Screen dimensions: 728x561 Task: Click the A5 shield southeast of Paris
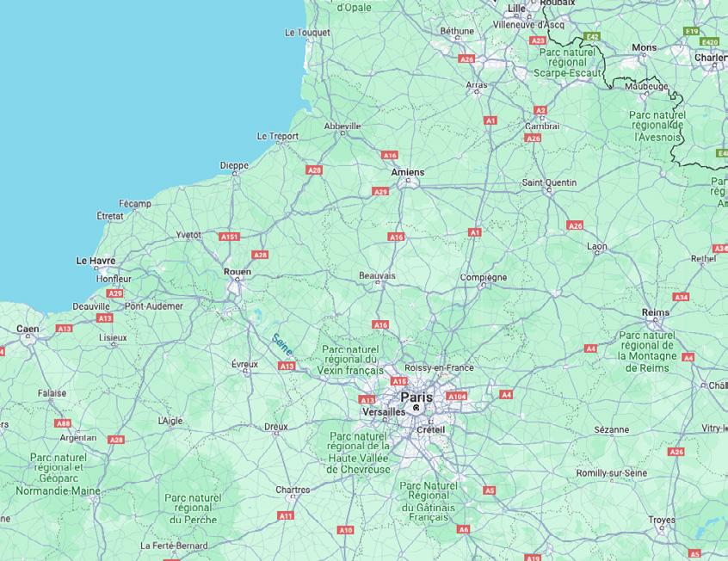pyautogui.click(x=490, y=490)
